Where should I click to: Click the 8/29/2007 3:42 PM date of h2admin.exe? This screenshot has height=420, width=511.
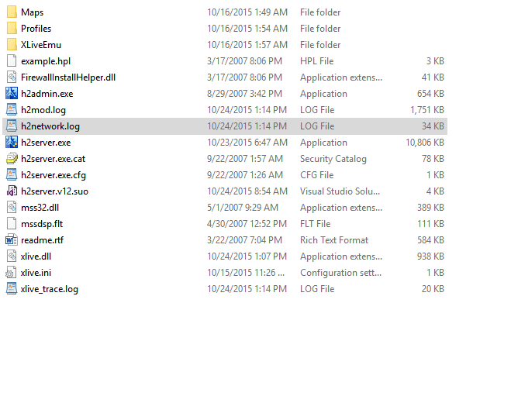pyautogui.click(x=245, y=94)
